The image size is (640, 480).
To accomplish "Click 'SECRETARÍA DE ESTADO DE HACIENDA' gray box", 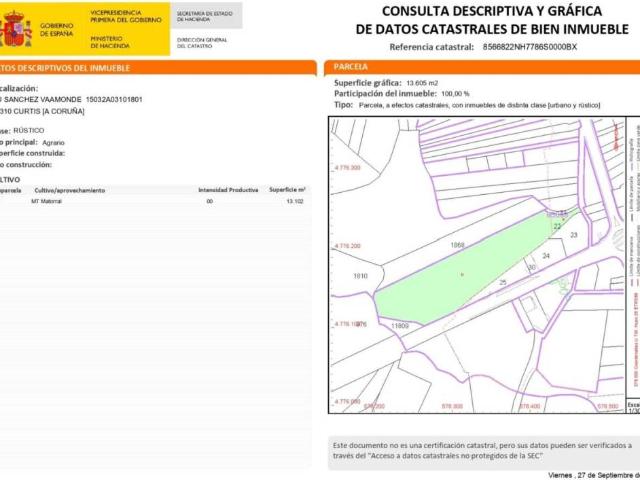I will 204,16.
